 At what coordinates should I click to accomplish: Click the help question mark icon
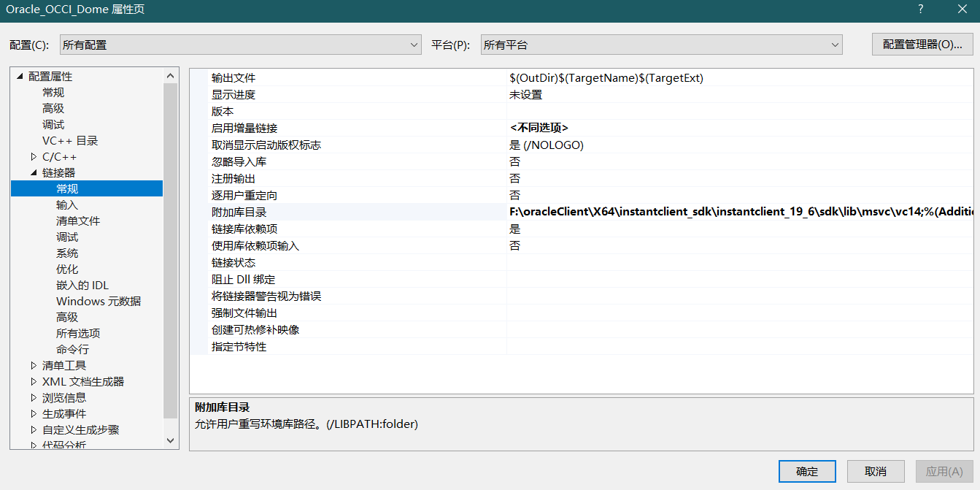(920, 9)
